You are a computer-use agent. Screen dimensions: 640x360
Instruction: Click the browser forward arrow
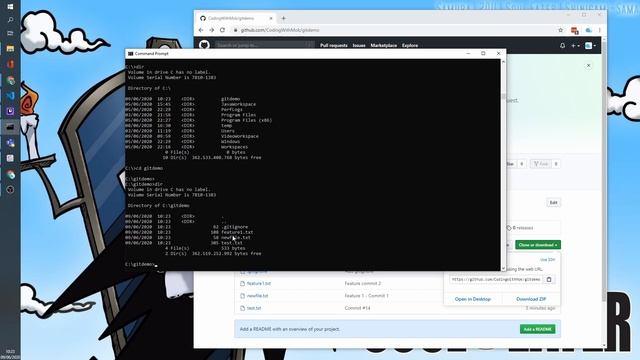click(211, 30)
